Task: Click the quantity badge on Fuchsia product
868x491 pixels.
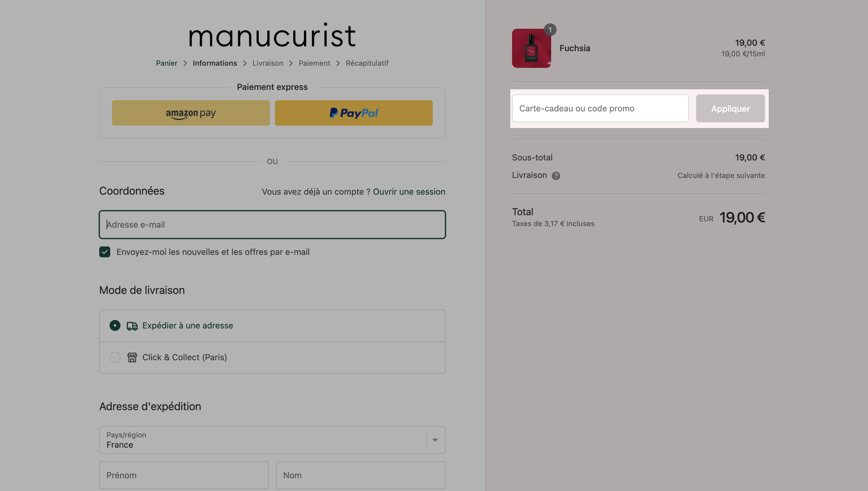Action: pos(550,30)
